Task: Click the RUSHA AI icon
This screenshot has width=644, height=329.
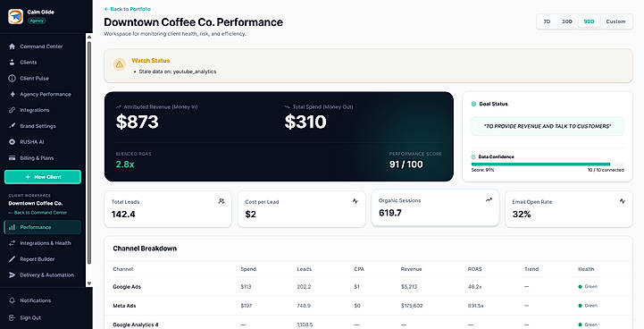Action: [12, 142]
